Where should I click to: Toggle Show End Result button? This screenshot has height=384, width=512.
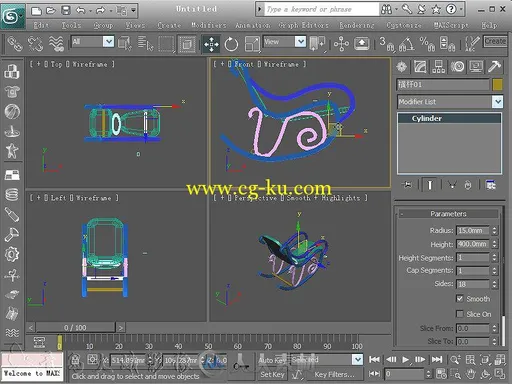[430, 185]
